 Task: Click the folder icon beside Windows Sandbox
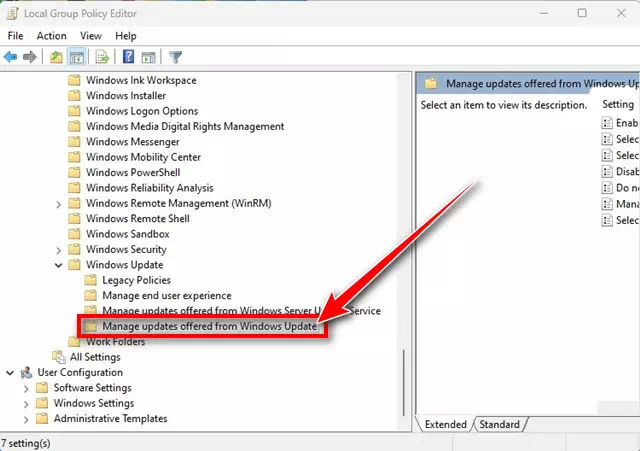(74, 234)
